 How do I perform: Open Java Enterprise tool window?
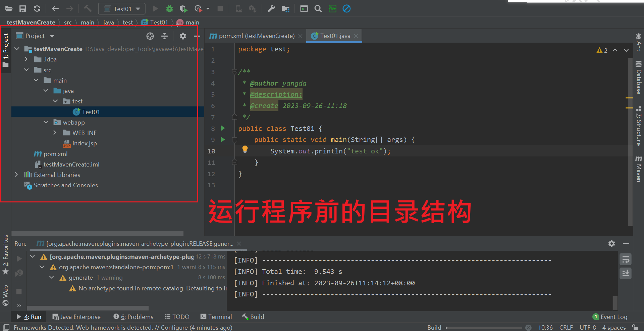[76, 317]
